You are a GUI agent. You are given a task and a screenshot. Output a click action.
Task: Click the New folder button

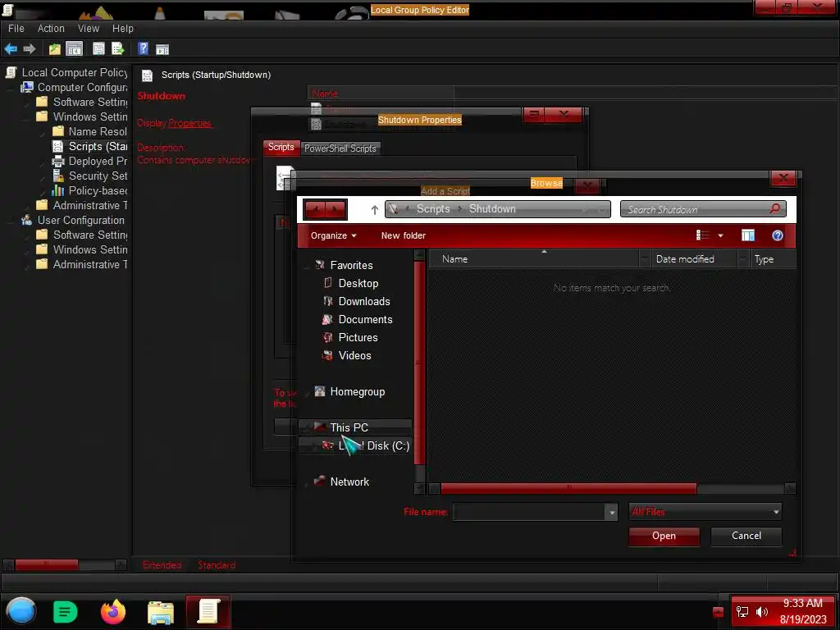pyautogui.click(x=404, y=235)
